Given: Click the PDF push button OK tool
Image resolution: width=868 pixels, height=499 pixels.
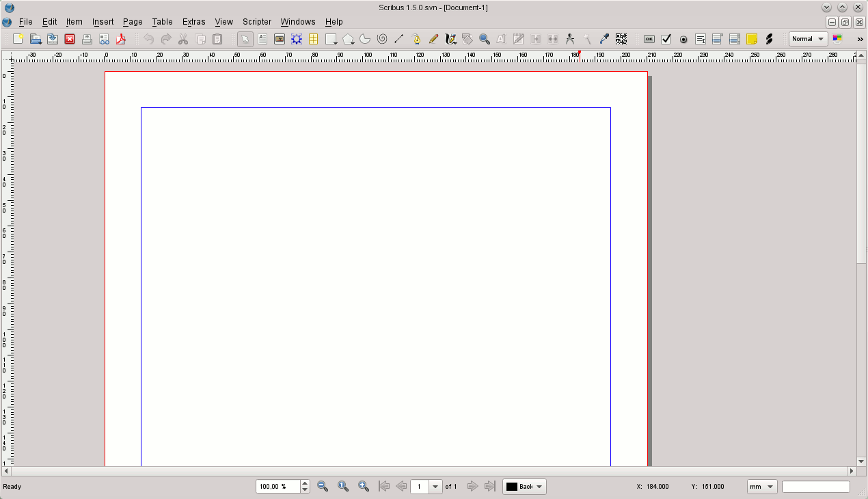Looking at the screenshot, I should click(x=649, y=39).
